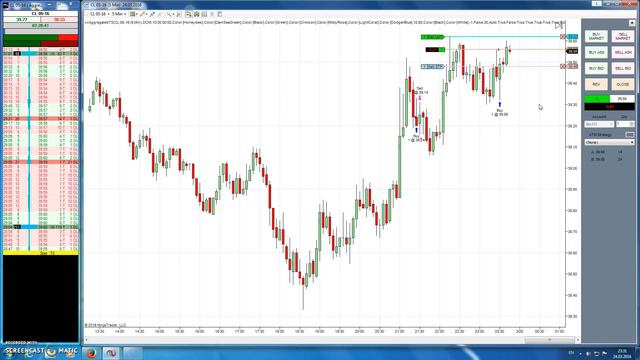Click the BUY MARKET button
Viewport: 640px width, 360px height.
tap(596, 36)
